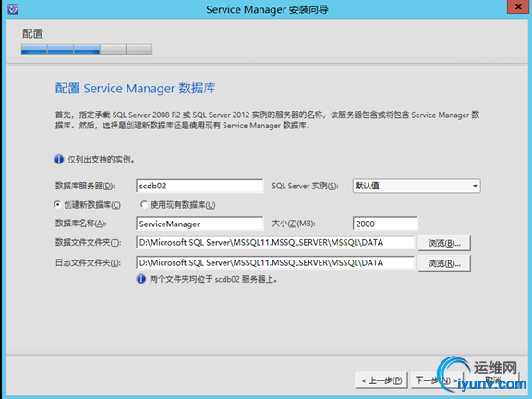The width and height of the screenshot is (532, 399).
Task: Click the info icon beside 仅列出支持的实例
Action: pos(59,159)
